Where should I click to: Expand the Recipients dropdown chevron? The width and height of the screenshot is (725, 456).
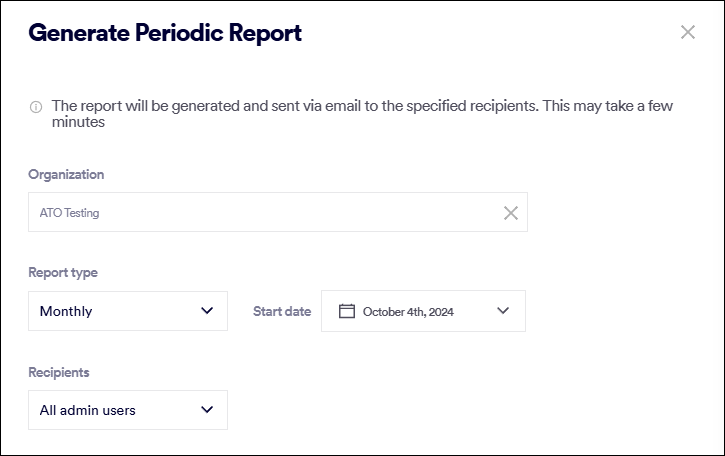click(x=207, y=409)
